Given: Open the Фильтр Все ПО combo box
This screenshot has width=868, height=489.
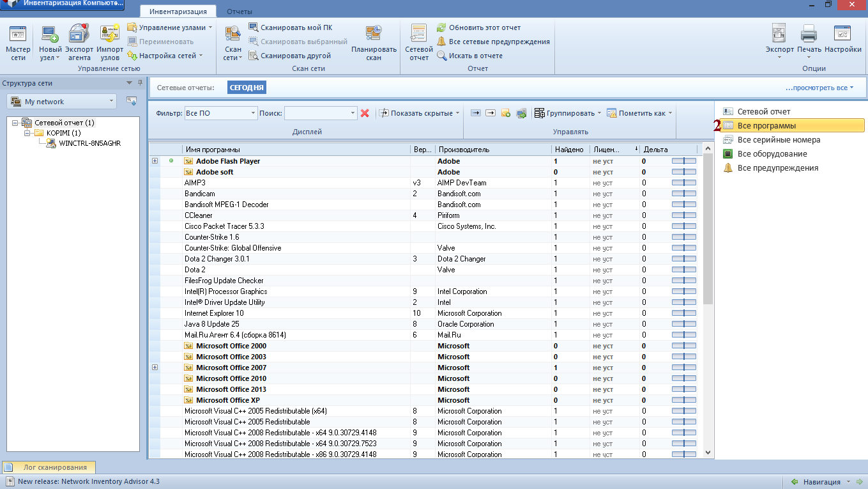Looking at the screenshot, I should [220, 113].
